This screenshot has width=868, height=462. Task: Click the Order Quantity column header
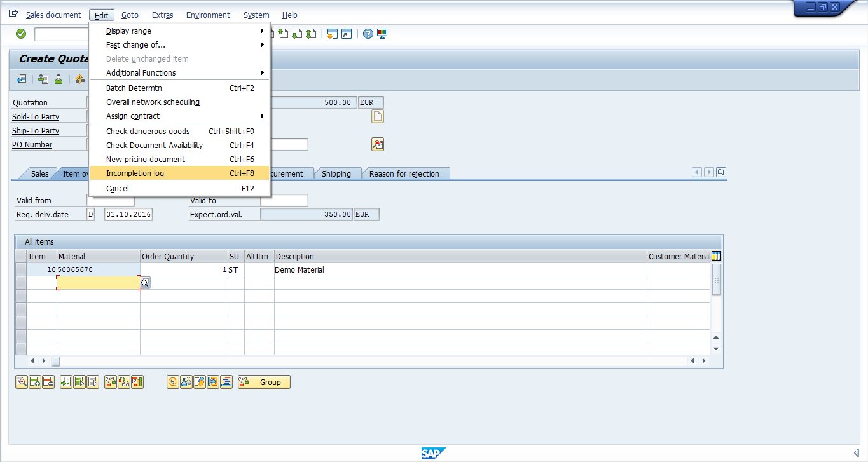[x=184, y=256]
